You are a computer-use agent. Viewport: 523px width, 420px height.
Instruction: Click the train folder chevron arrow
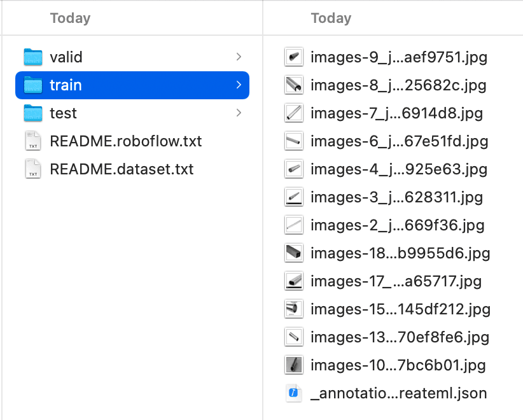[239, 85]
